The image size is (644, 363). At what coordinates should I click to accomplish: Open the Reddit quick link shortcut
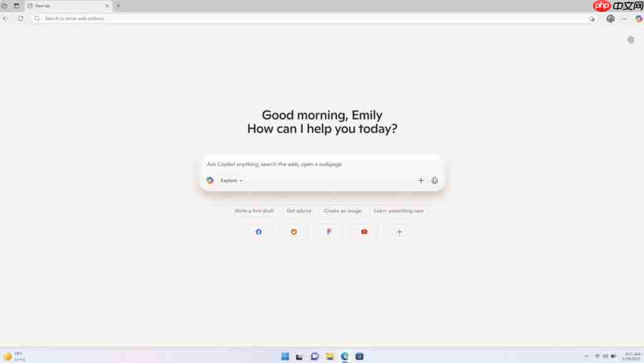(294, 232)
